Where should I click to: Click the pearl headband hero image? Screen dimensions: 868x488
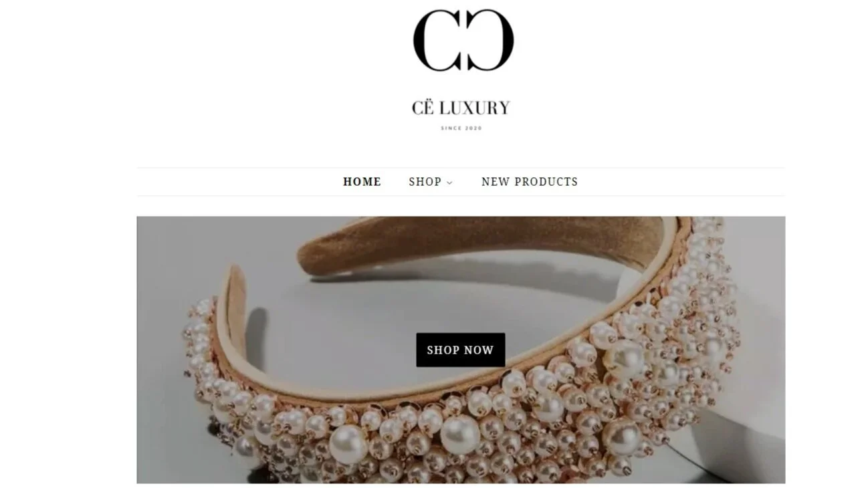click(x=461, y=350)
